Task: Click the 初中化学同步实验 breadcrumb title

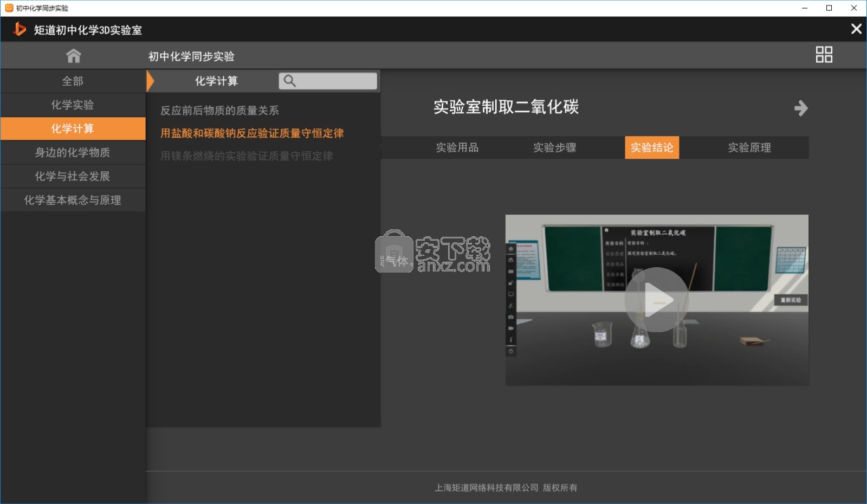Action: 191,56
